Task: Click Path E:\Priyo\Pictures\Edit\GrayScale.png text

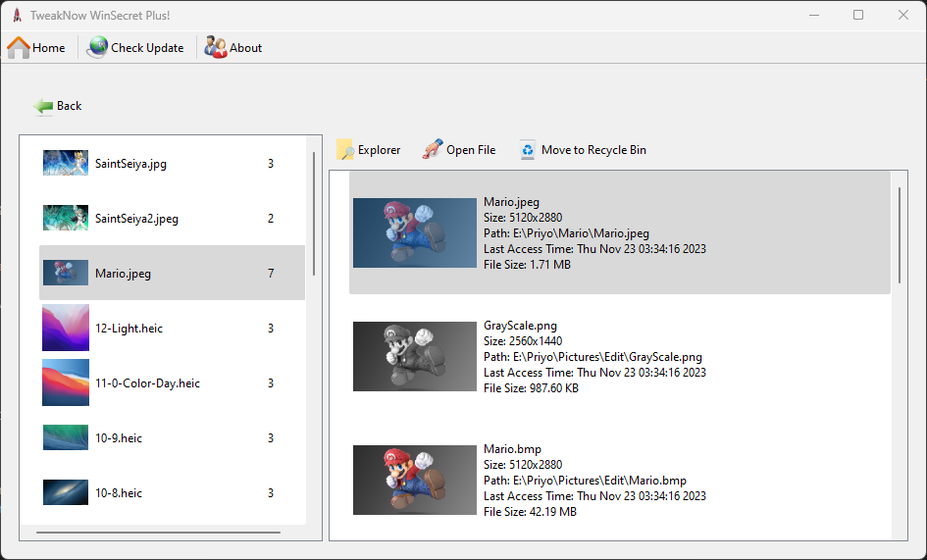Action: coord(592,357)
